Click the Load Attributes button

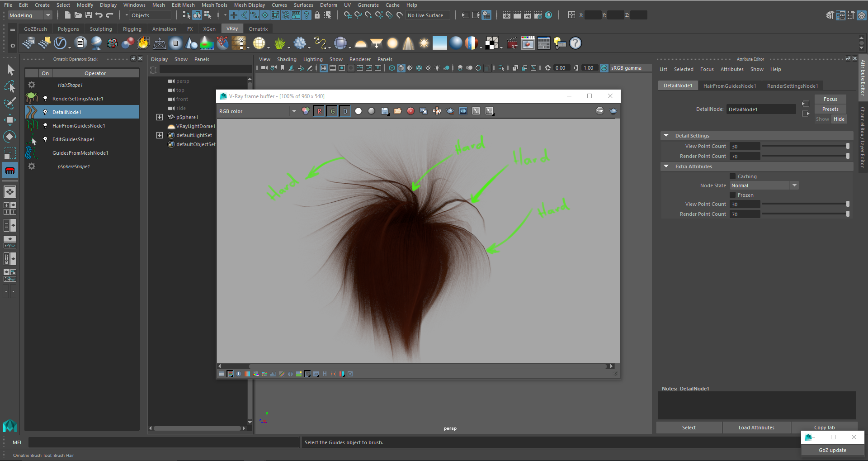pos(756,428)
